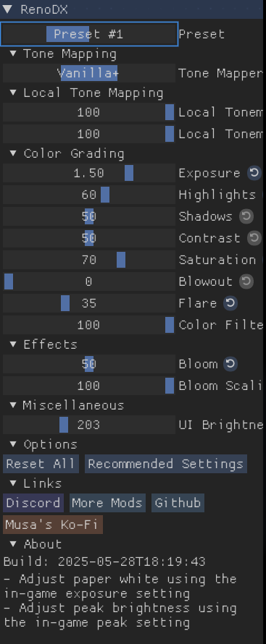This screenshot has width=266, height=644.
Task: Click the Reset All button
Action: (41, 464)
